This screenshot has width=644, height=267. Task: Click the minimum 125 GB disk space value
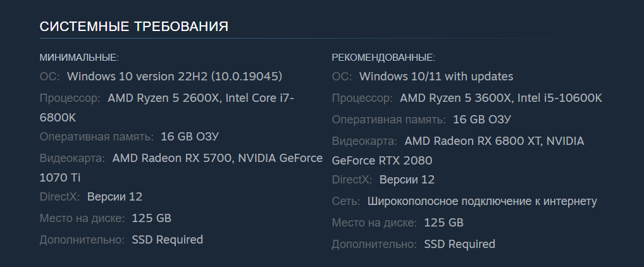[151, 218]
